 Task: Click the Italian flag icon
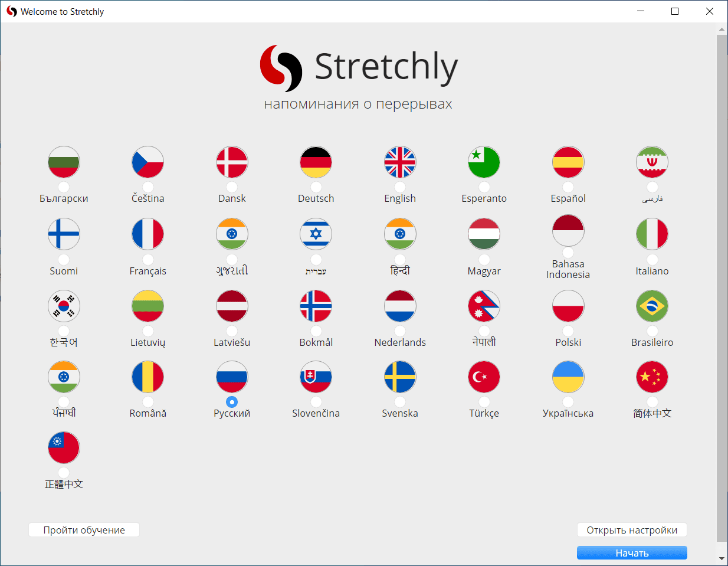click(652, 234)
